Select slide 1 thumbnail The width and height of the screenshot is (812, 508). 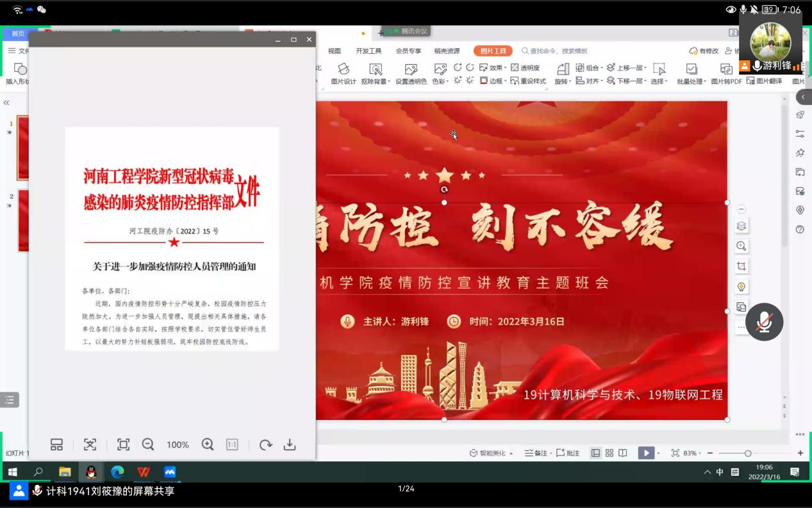coord(23,148)
